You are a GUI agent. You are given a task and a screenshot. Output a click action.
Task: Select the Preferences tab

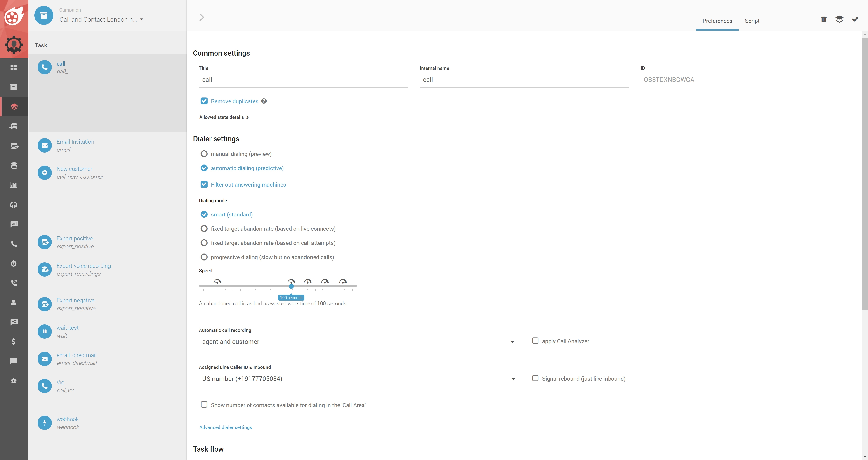coord(717,21)
